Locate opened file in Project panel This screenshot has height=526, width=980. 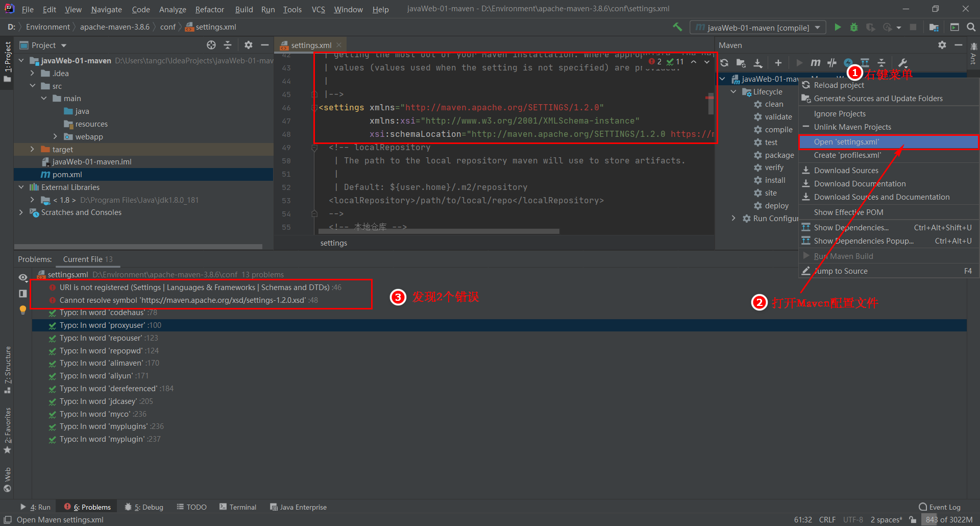coord(211,45)
